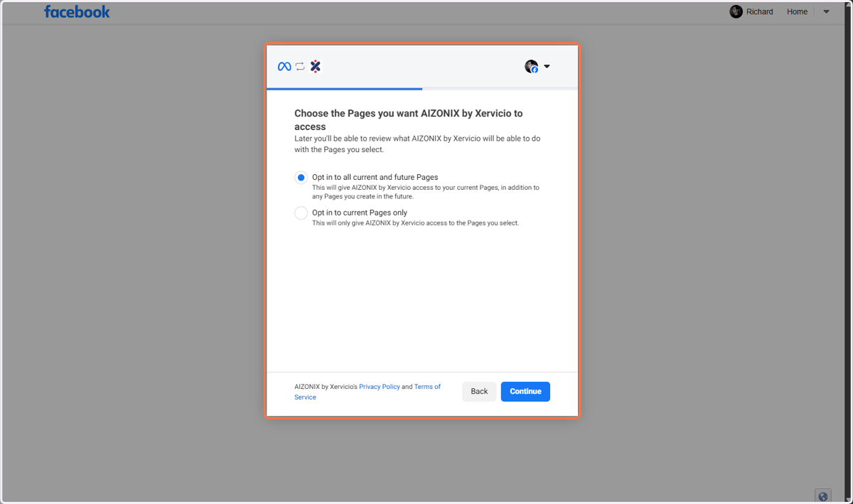Open the Privacy Policy link
This screenshot has width=853, height=504.
point(380,387)
